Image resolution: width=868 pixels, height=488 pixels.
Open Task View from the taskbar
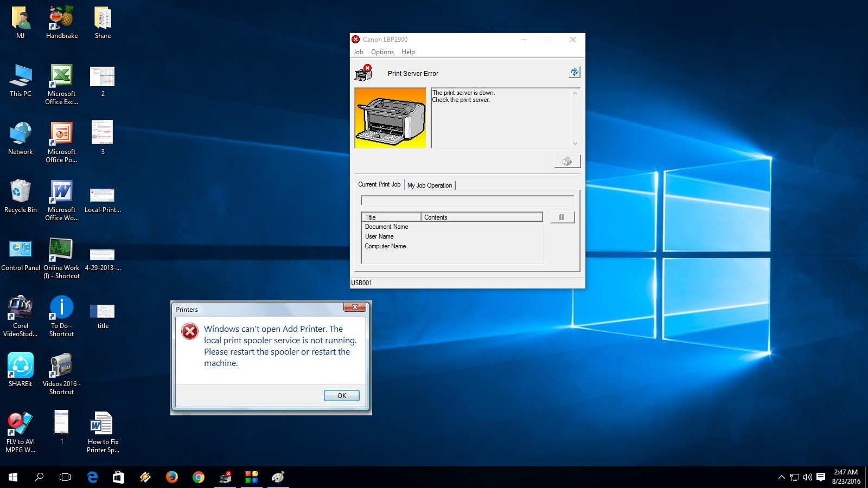tap(65, 477)
